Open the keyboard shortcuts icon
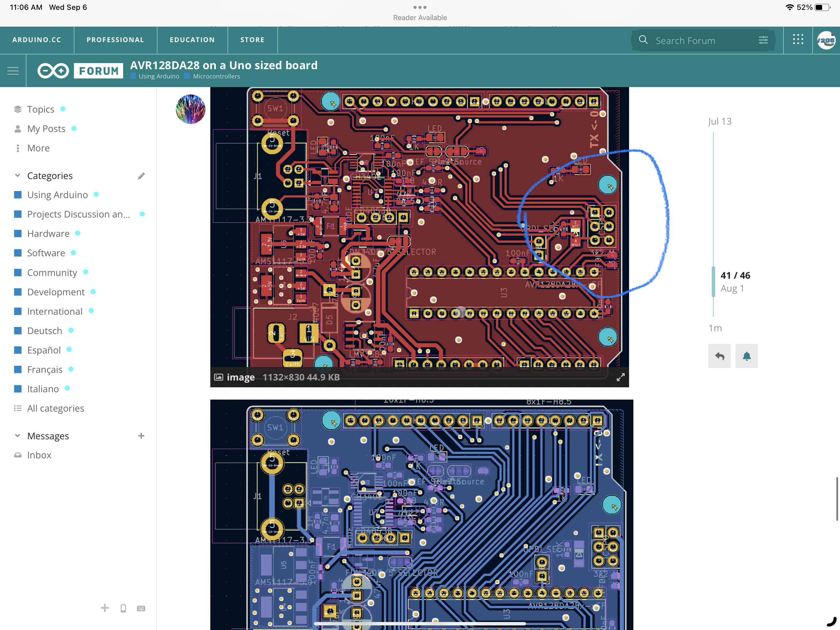This screenshot has width=840, height=630. tap(141, 608)
